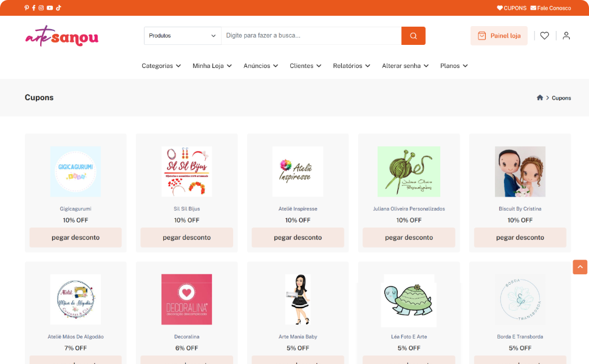The width and height of the screenshot is (589, 364).
Task: Click the 7% OFF label
Action: point(75,348)
